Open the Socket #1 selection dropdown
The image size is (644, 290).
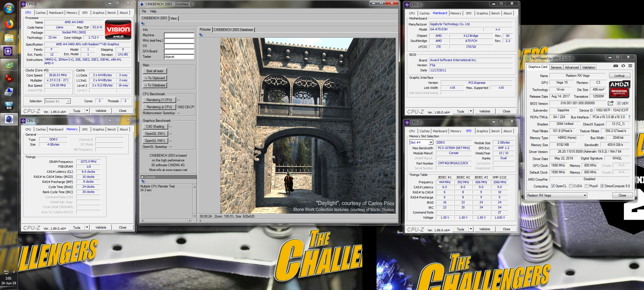click(57, 101)
